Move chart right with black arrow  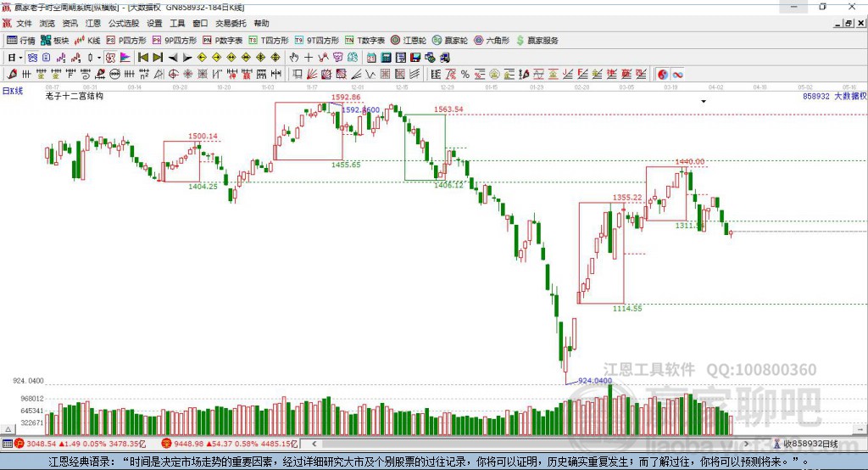coord(187,58)
